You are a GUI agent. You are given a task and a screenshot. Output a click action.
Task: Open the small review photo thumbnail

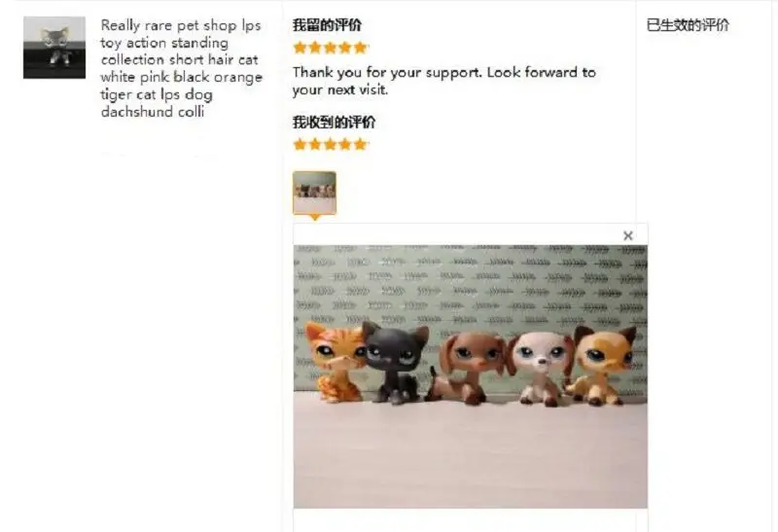point(314,193)
